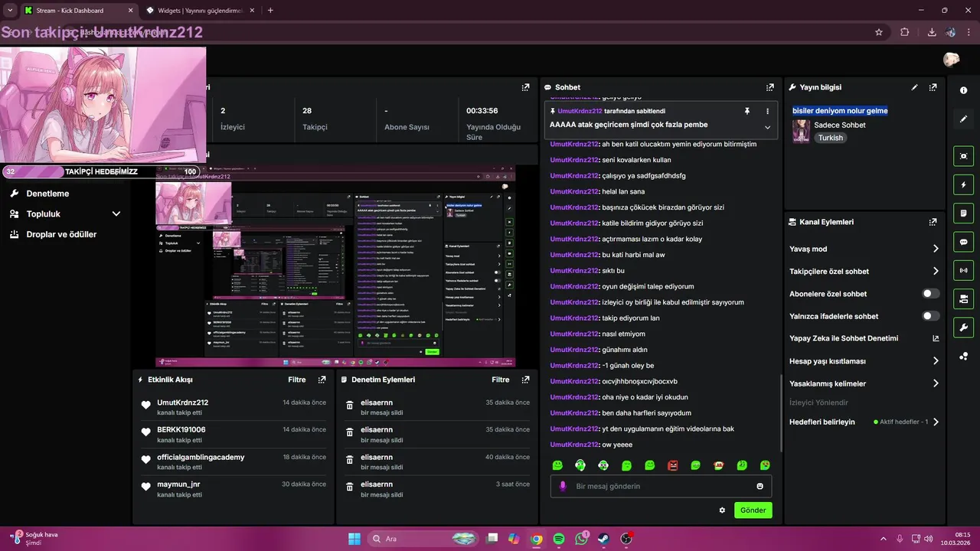Toggle Abonelere özel sohbet switch
Screen dimensions: 980x551
pos(931,294)
